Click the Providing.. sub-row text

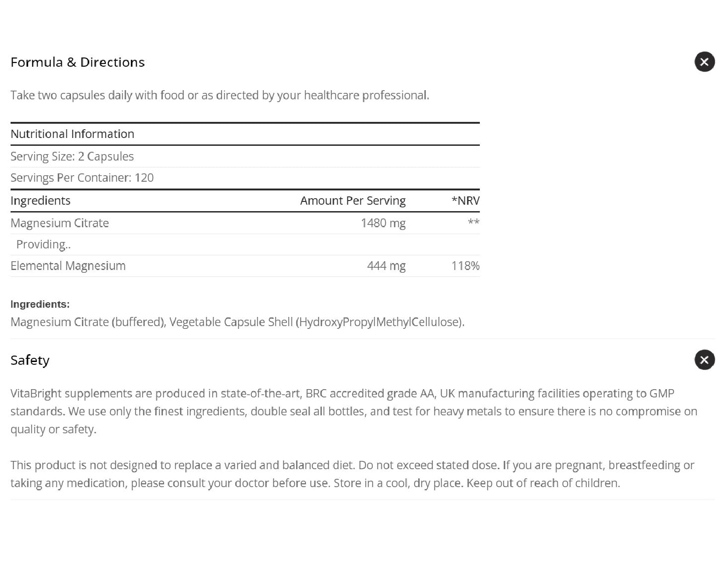(x=43, y=244)
